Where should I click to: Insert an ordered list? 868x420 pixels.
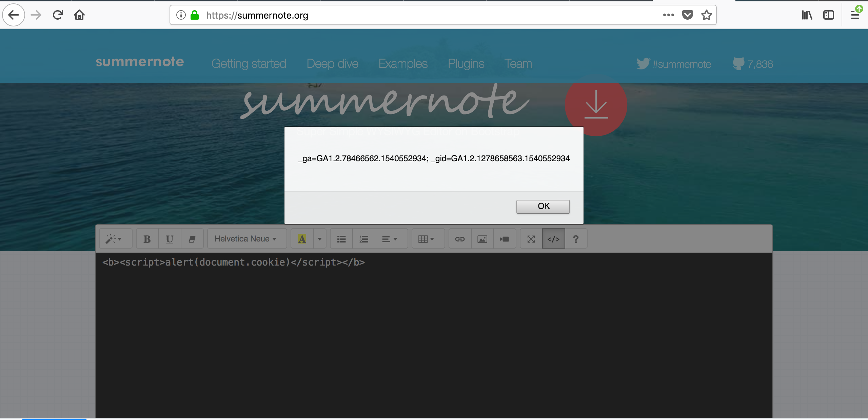coord(363,238)
